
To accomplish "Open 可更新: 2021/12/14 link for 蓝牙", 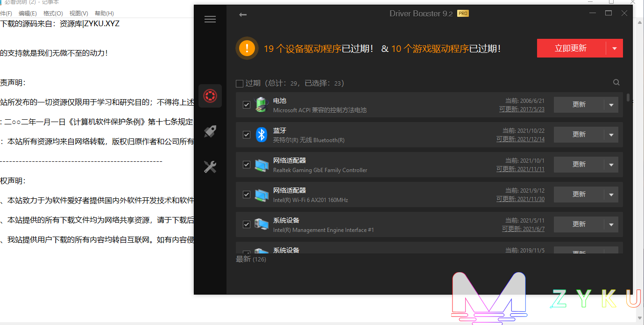I will pyautogui.click(x=520, y=139).
